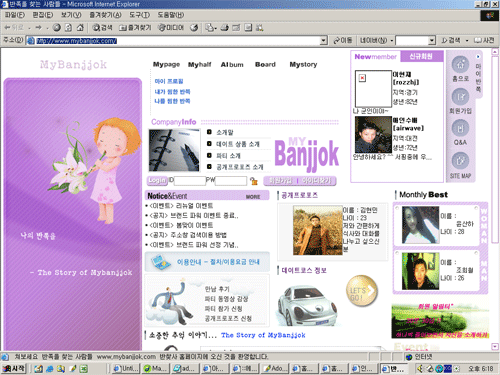Click the IE Back arrow button
500x375 pixels.
coord(13,28)
